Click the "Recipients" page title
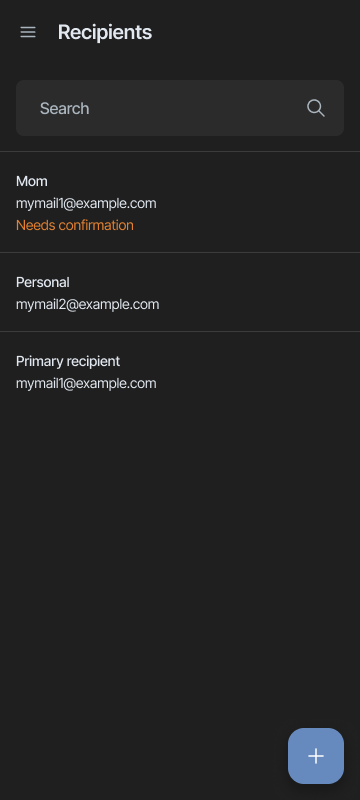Viewport: 360px width, 800px height. click(105, 32)
